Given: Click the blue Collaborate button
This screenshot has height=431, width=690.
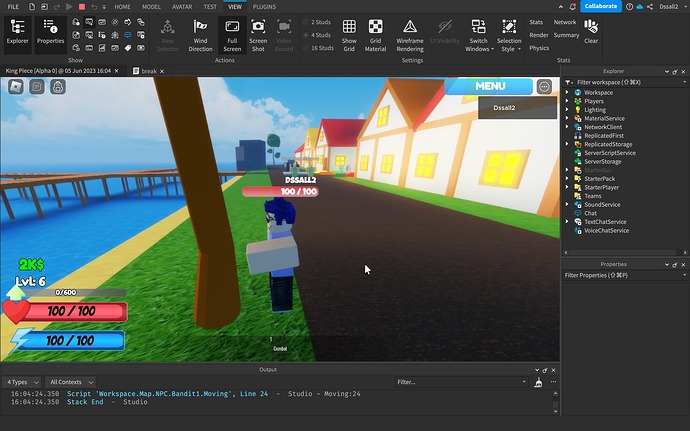Looking at the screenshot, I should coord(601,6).
